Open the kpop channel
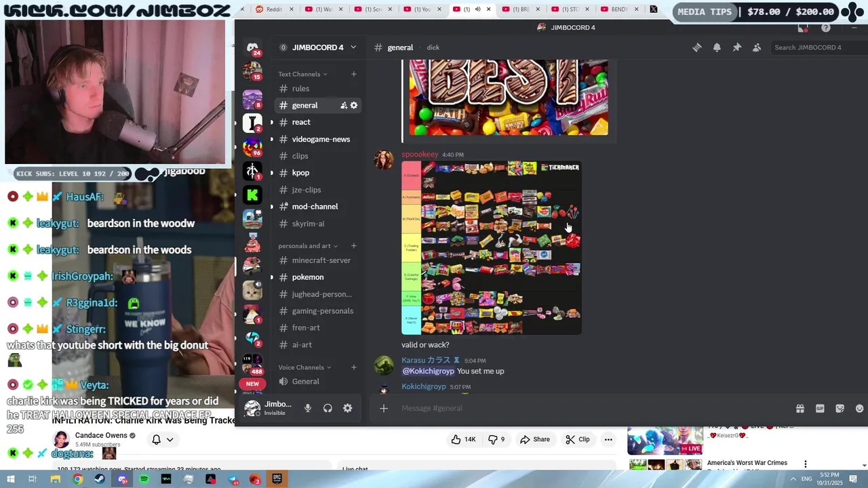This screenshot has width=868, height=488. 318,173
